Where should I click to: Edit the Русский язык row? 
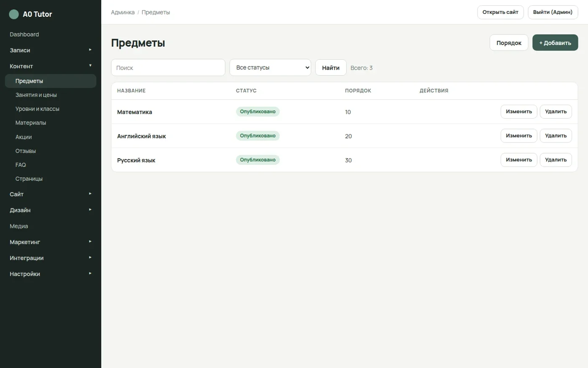[x=519, y=160]
